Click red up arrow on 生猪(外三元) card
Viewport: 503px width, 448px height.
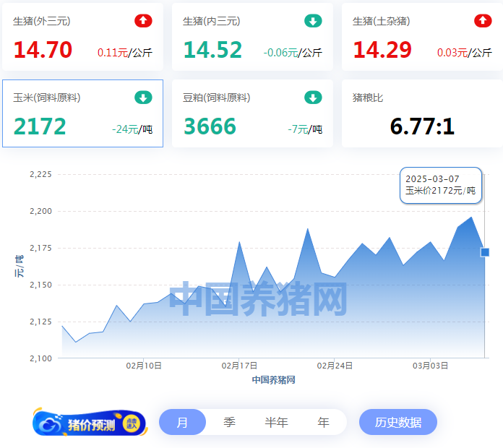click(143, 21)
